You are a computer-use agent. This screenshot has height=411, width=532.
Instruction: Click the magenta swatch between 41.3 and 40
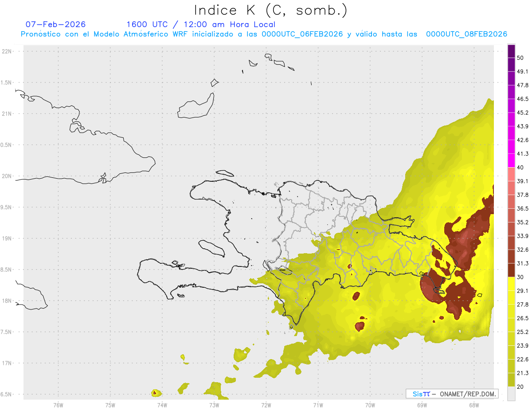(x=512, y=160)
